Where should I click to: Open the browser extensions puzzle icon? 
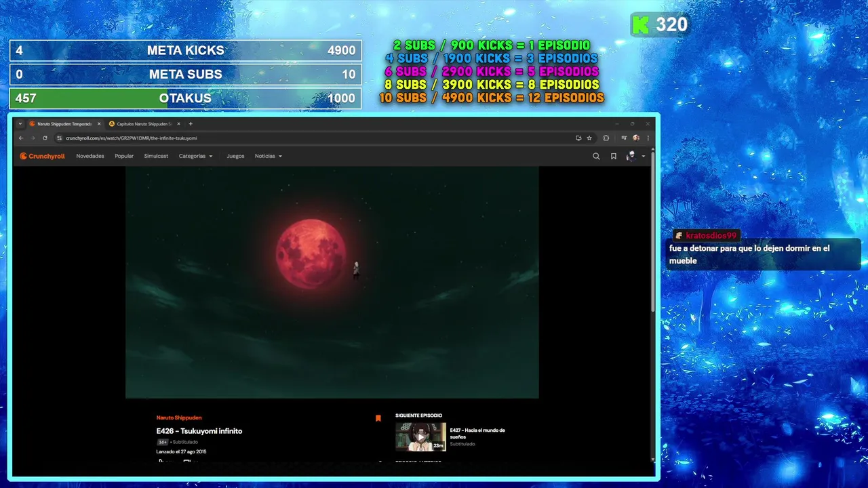(x=606, y=138)
